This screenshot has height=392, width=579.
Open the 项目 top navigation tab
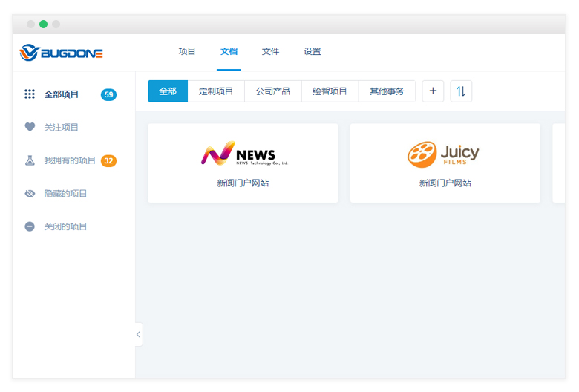187,52
